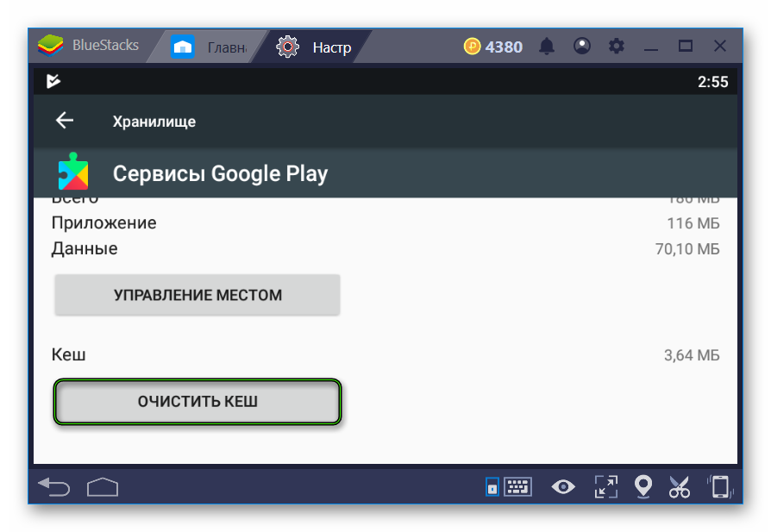The width and height of the screenshot is (771, 532).
Task: Toggle full screen mode icon
Action: coord(605,487)
